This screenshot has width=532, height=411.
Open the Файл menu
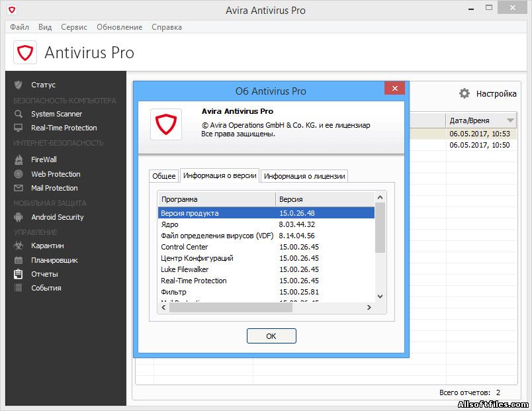point(19,27)
